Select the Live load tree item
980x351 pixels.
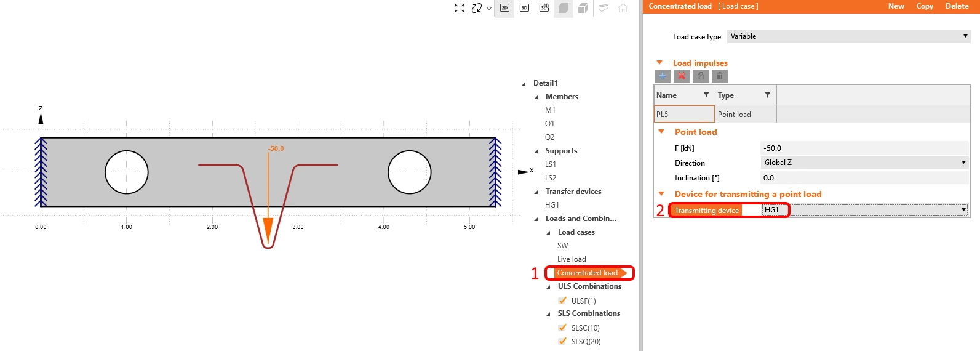point(572,259)
